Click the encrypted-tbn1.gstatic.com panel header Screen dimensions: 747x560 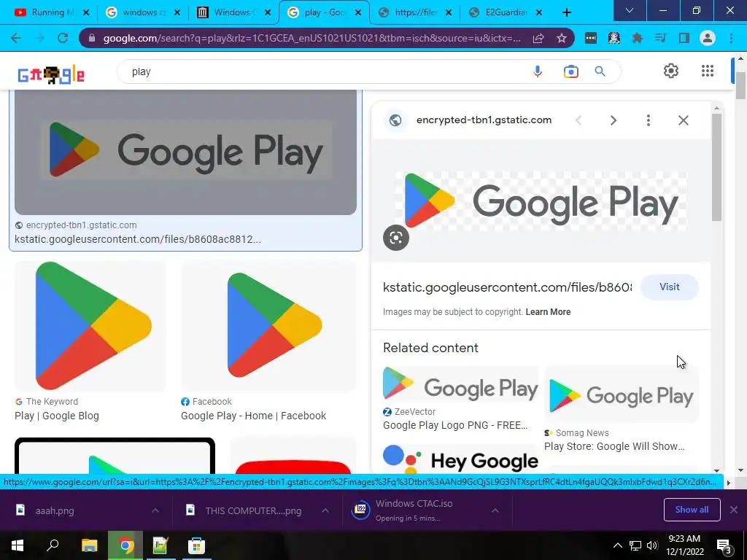click(x=484, y=120)
